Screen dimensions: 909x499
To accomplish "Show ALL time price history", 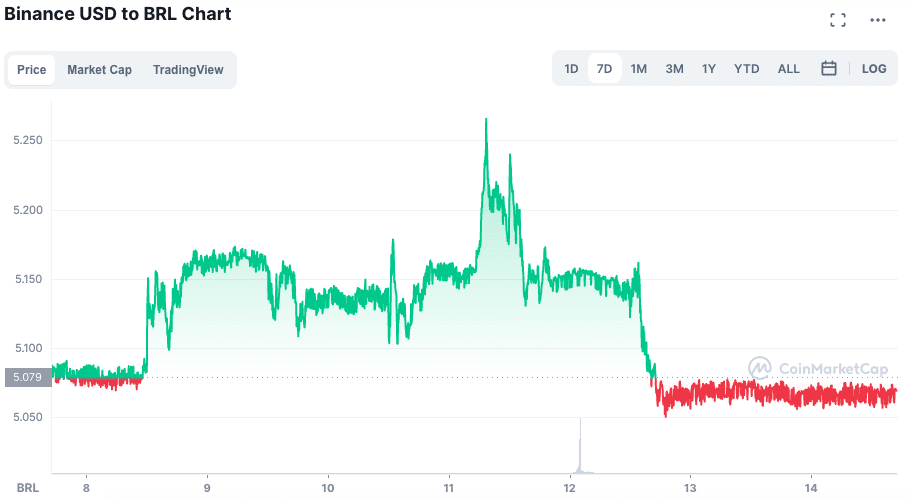I will (x=788, y=69).
